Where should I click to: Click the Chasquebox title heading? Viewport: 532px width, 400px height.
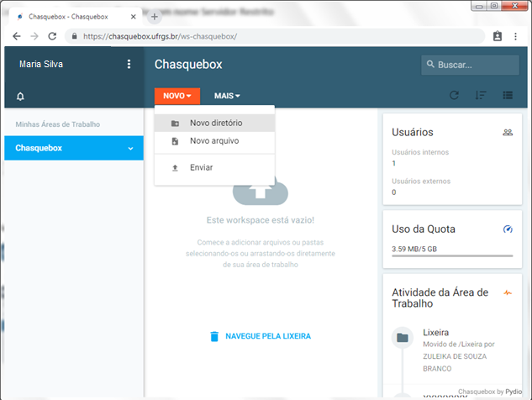(188, 65)
